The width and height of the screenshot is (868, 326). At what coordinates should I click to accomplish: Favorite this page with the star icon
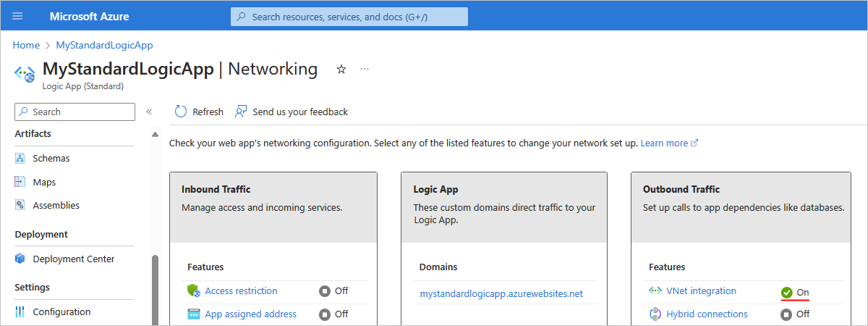341,69
